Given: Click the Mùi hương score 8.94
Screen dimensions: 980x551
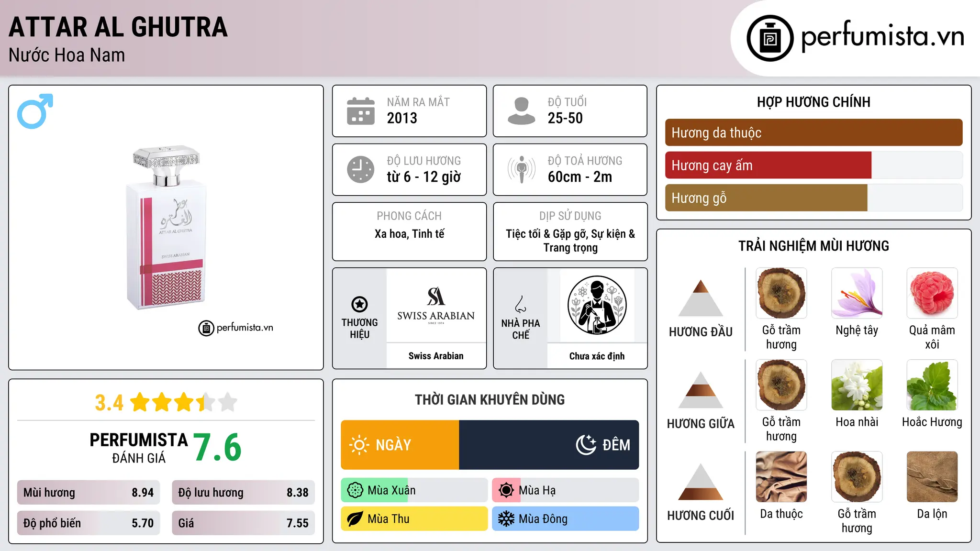Looking at the screenshot, I should click(x=89, y=493).
